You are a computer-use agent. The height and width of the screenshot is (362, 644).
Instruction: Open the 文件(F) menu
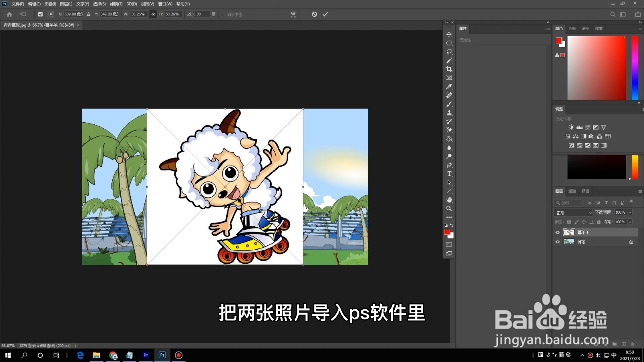coord(18,4)
